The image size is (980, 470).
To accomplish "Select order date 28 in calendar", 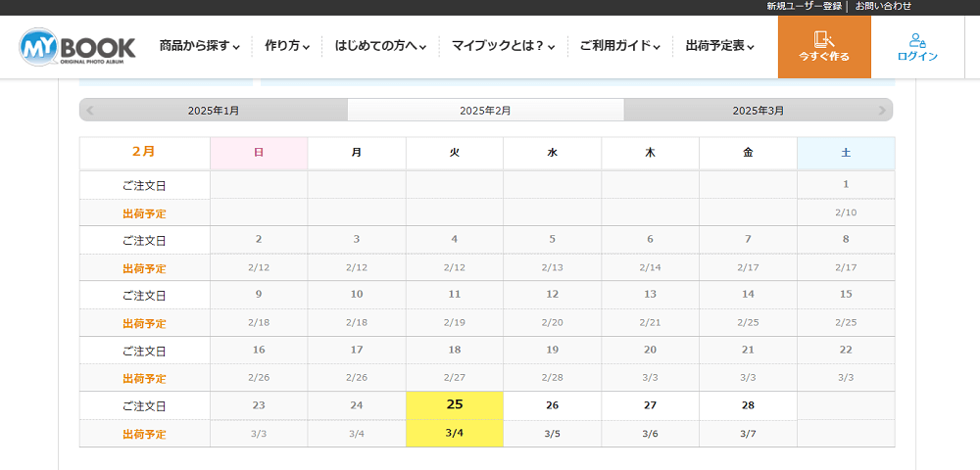I will tap(748, 405).
